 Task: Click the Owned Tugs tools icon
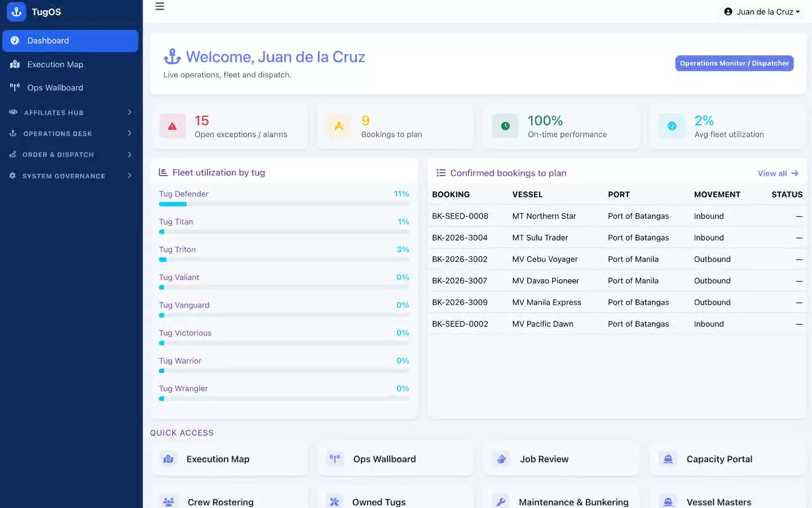334,502
